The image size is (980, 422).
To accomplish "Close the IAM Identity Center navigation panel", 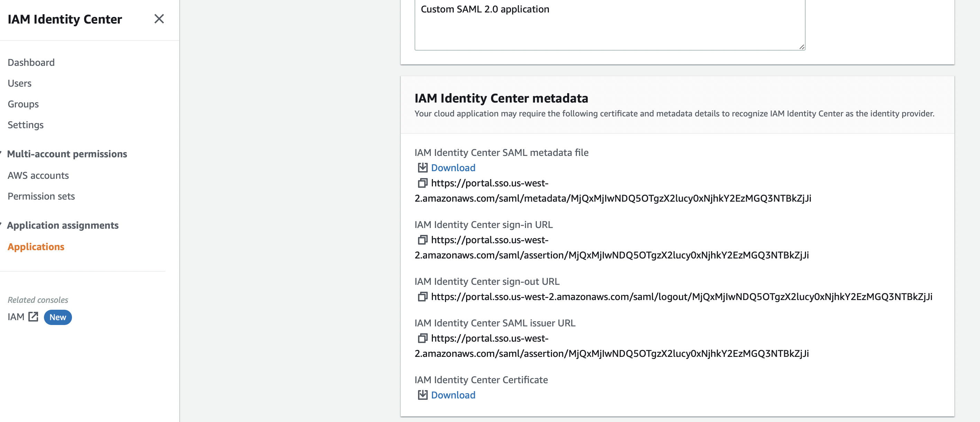I will coord(159,19).
